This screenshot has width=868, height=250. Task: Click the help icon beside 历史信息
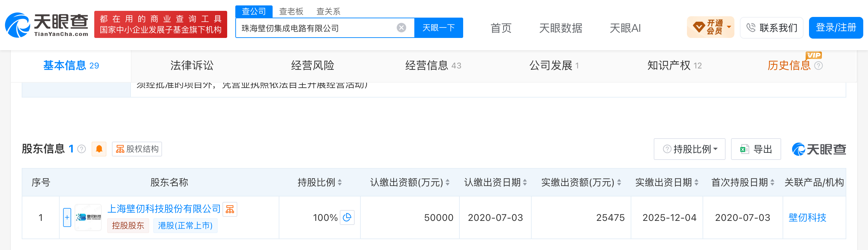[x=818, y=66]
